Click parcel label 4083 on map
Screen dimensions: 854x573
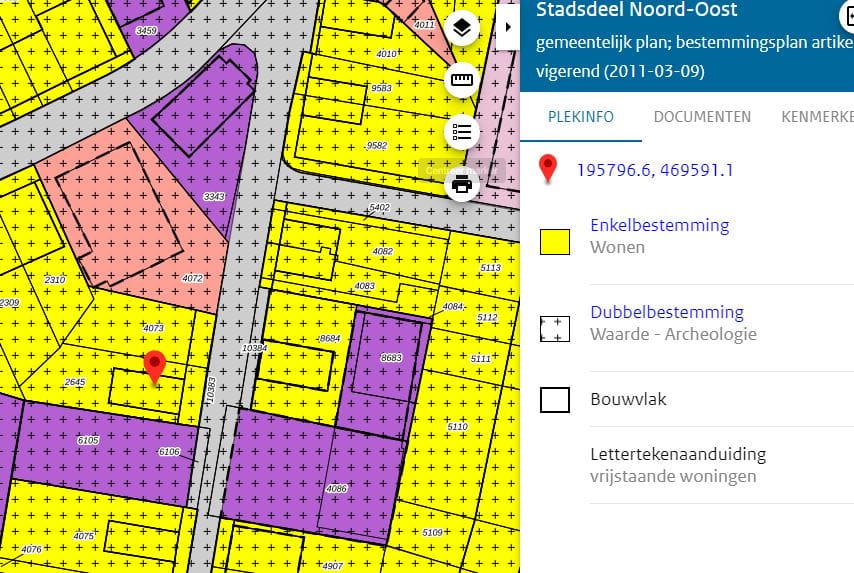pyautogui.click(x=364, y=286)
